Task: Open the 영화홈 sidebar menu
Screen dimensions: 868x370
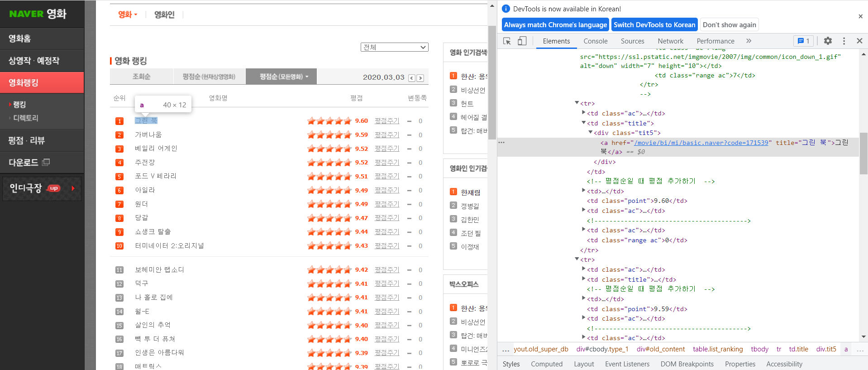Action: (42, 38)
